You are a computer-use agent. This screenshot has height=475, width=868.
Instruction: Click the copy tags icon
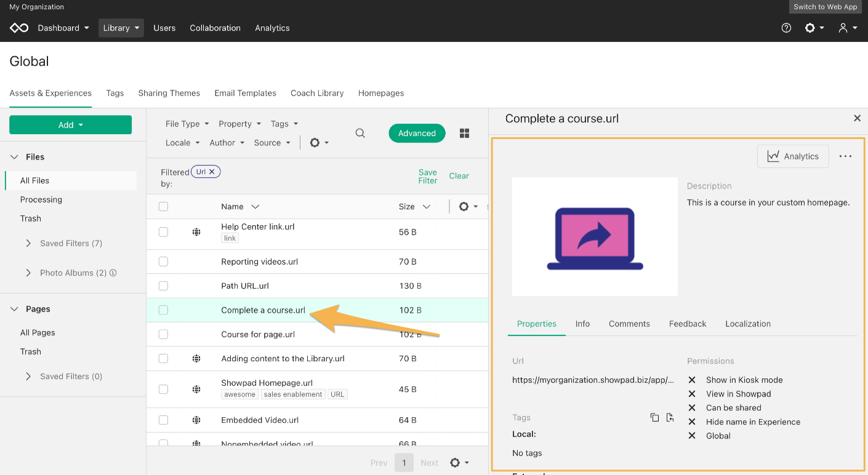[654, 418]
